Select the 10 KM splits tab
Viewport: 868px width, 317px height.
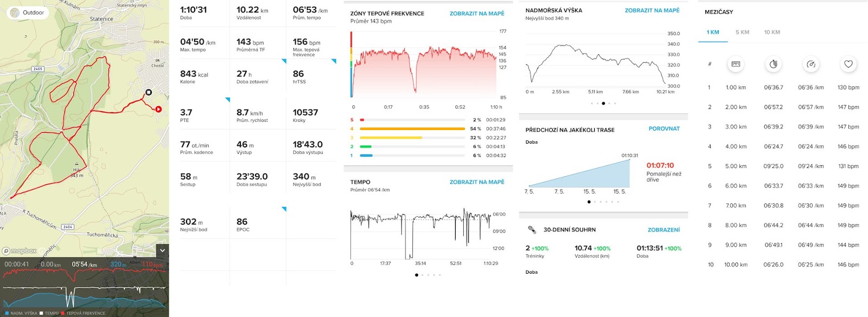tap(772, 33)
